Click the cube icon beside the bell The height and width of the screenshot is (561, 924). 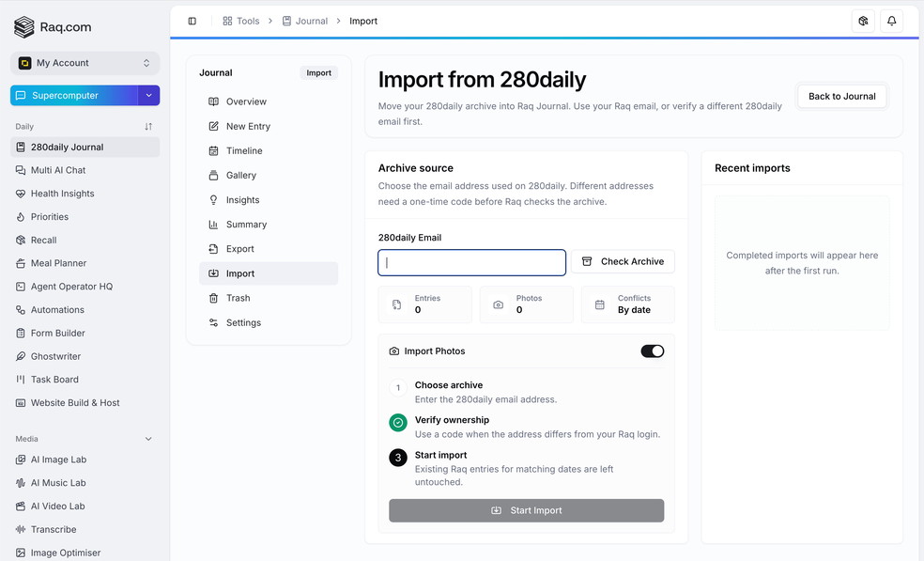[x=863, y=22]
